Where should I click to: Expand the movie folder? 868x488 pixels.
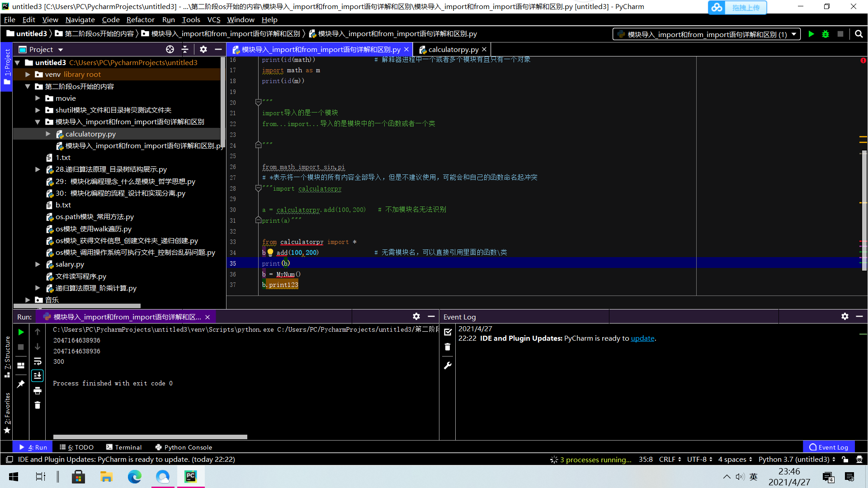pos(38,98)
